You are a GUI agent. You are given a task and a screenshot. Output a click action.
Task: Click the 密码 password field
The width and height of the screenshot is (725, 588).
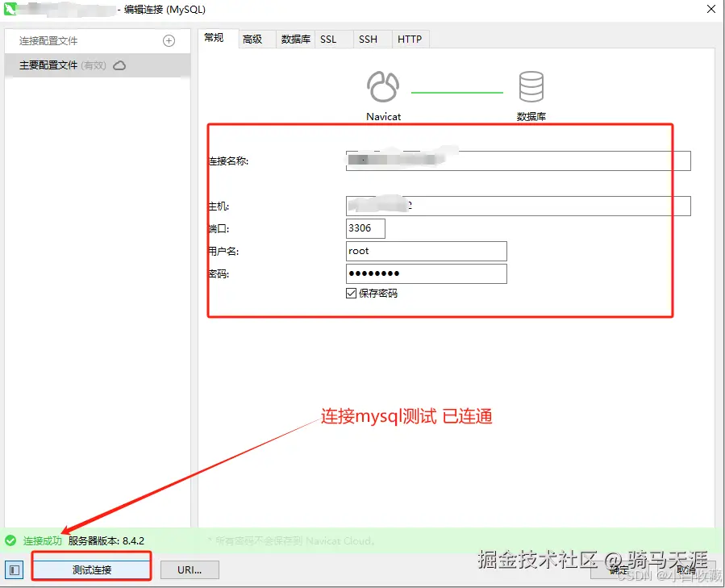tap(427, 273)
